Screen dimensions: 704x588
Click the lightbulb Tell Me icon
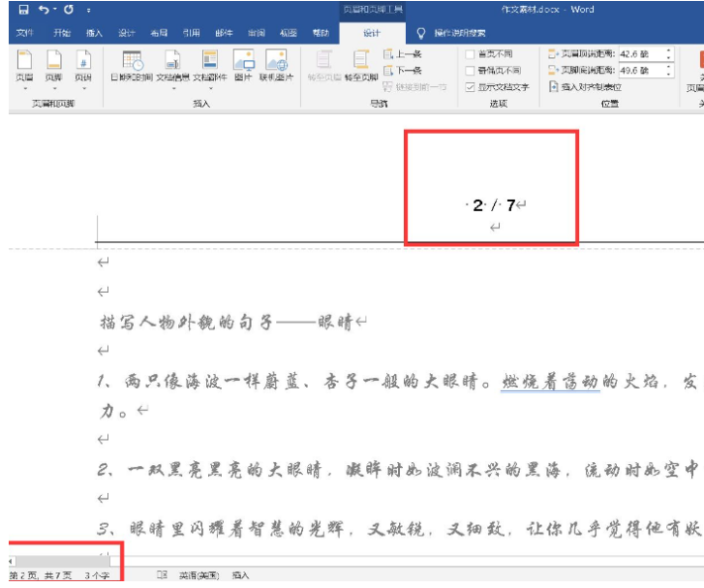pyautogui.click(x=420, y=33)
